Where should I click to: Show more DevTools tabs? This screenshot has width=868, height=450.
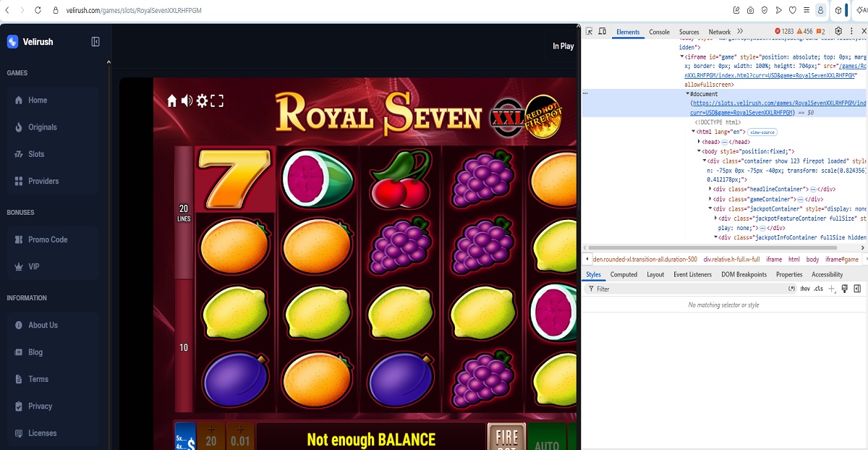[740, 32]
